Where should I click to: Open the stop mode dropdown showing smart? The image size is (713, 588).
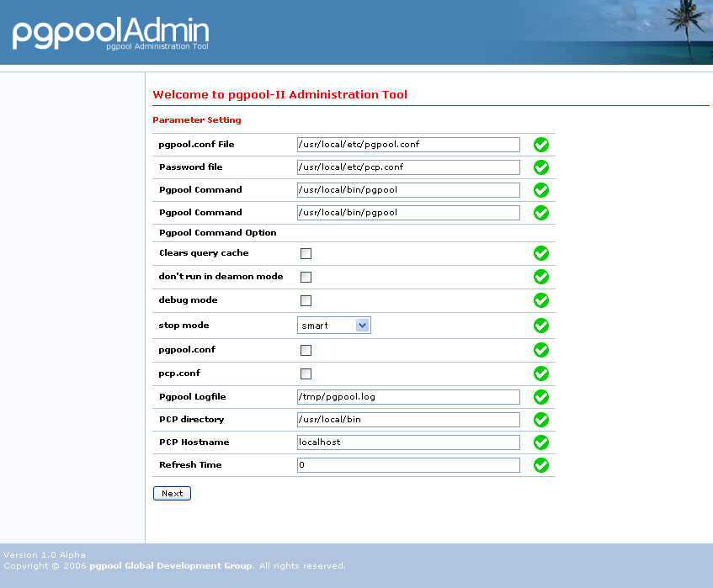333,326
